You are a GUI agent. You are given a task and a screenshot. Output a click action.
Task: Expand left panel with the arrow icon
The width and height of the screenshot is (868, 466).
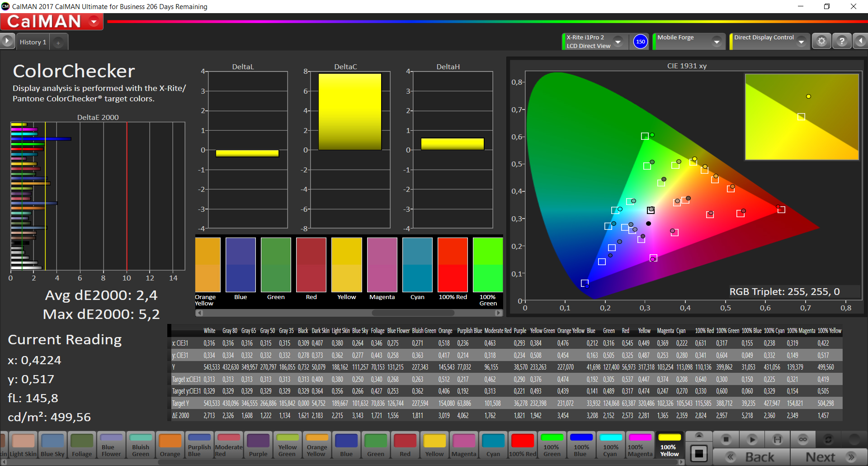pos(7,41)
